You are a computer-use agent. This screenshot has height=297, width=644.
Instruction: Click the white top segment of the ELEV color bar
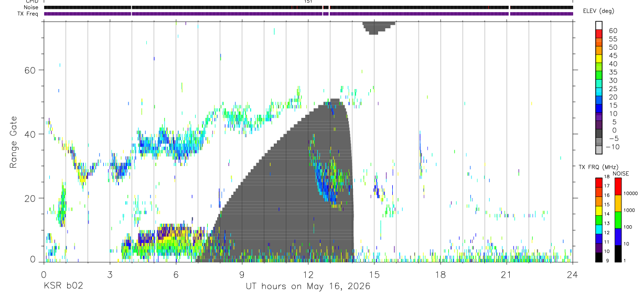coord(599,26)
